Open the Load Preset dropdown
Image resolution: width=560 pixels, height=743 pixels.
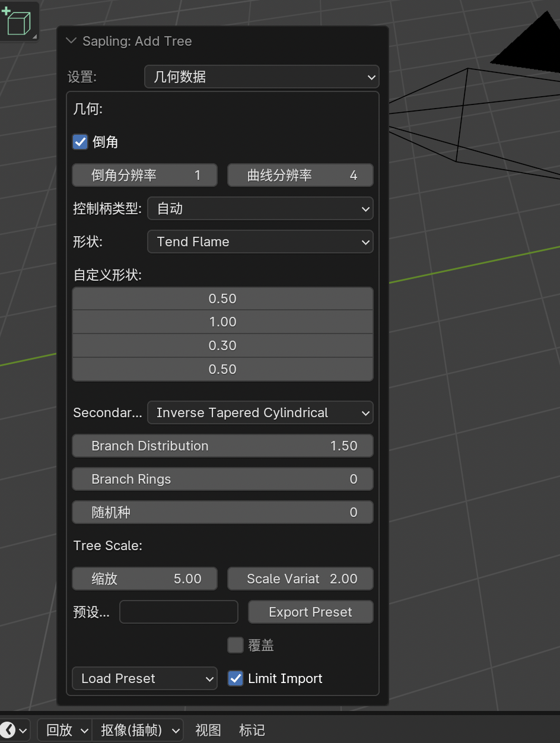[144, 678]
